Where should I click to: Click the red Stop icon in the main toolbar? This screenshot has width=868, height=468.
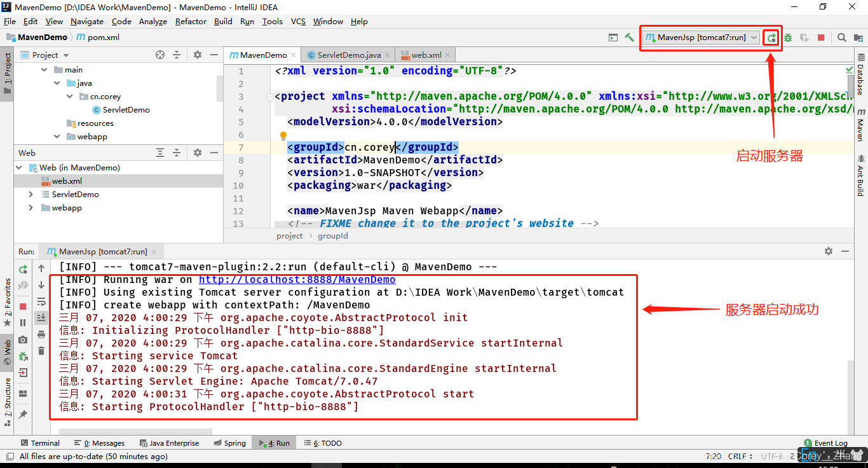[821, 38]
